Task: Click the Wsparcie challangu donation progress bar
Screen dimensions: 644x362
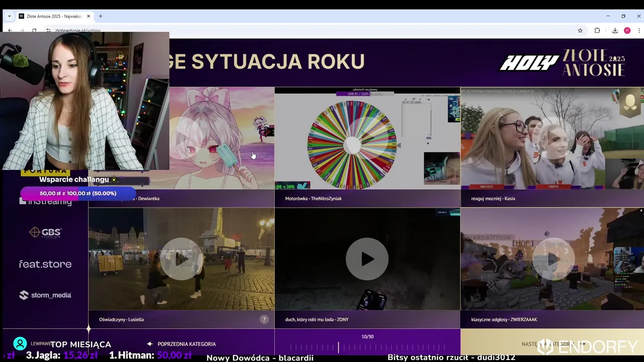Action: [x=78, y=194]
